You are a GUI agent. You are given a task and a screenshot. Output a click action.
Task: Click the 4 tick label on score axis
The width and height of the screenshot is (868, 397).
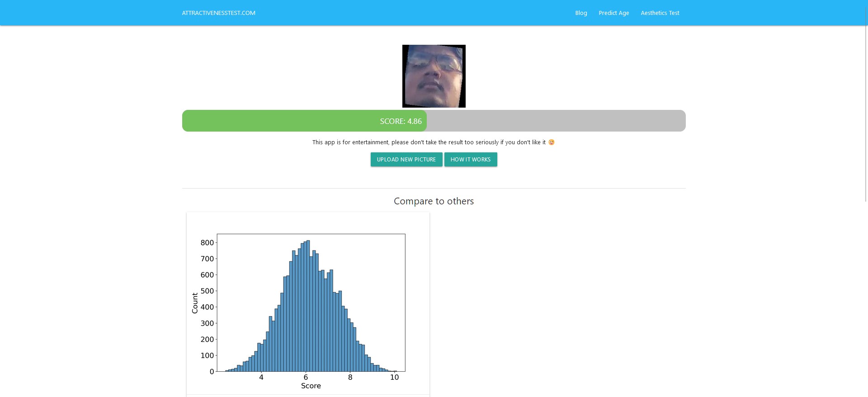tap(261, 377)
